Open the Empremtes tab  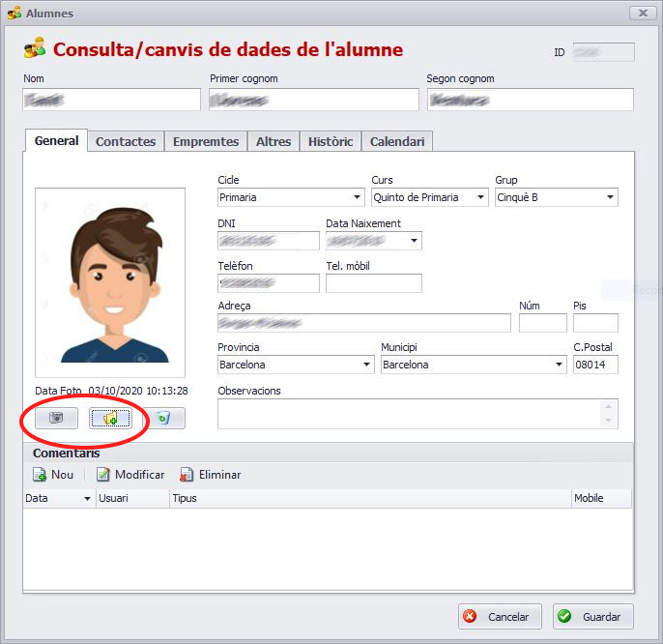[206, 141]
